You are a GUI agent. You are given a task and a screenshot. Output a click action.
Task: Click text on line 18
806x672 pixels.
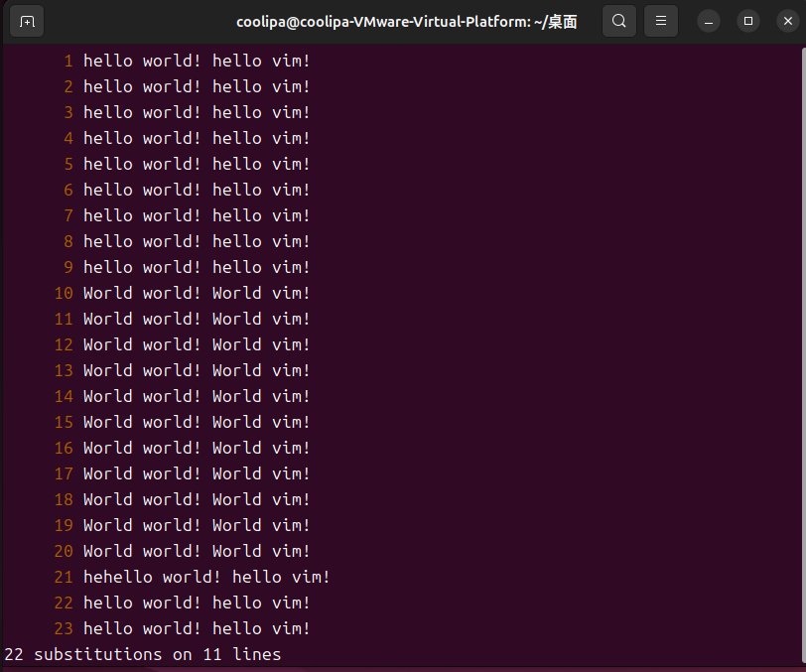tap(197, 499)
